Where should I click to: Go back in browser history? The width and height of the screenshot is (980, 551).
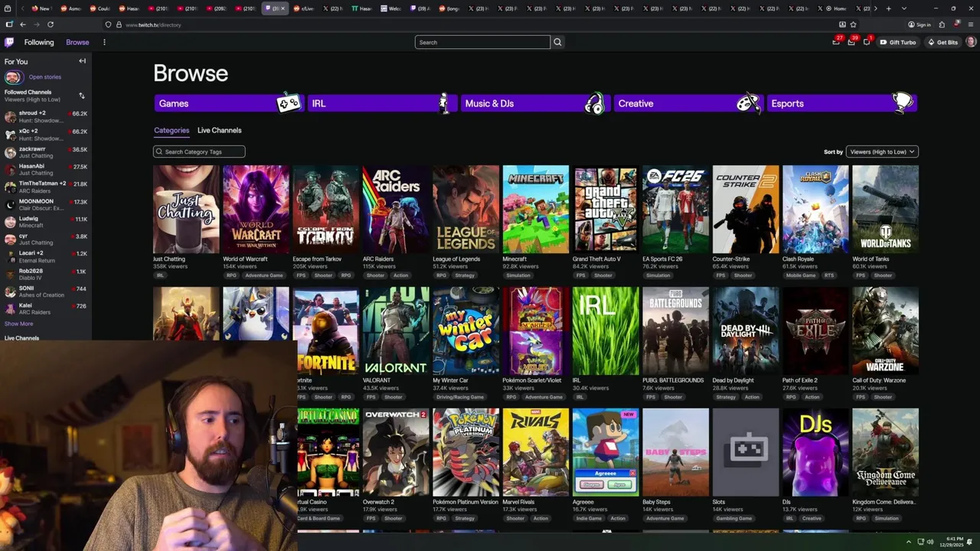23,24
